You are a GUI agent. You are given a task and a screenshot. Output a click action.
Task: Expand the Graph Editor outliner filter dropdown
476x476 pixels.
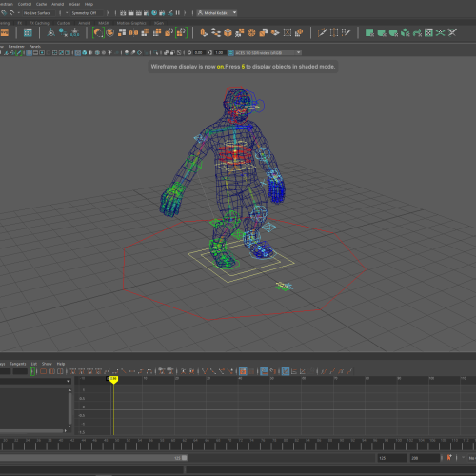tap(69, 381)
